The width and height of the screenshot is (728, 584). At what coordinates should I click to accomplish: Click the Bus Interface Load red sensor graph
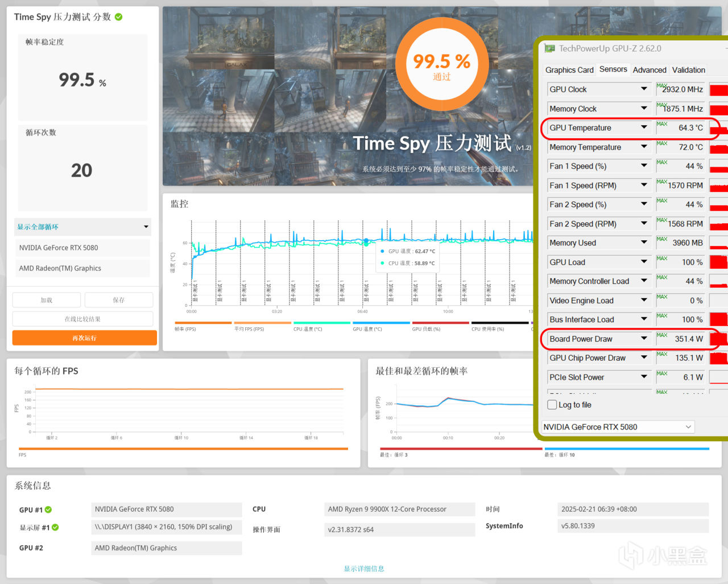(719, 319)
